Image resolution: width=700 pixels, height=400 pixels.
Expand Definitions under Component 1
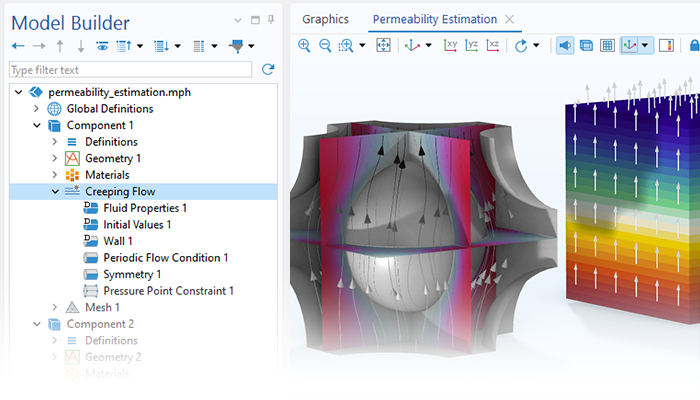pyautogui.click(x=55, y=142)
